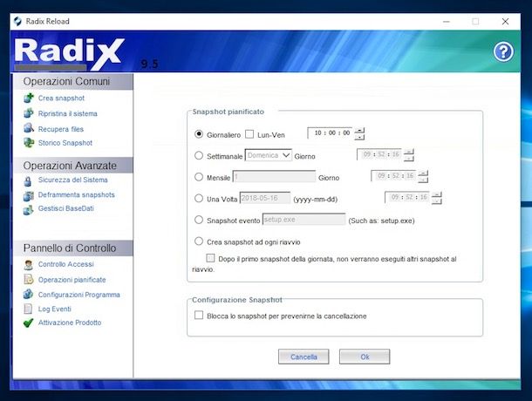Screen dimensions: 532x401
Task: Click the Configurazioni Programma icon
Action: (29, 294)
